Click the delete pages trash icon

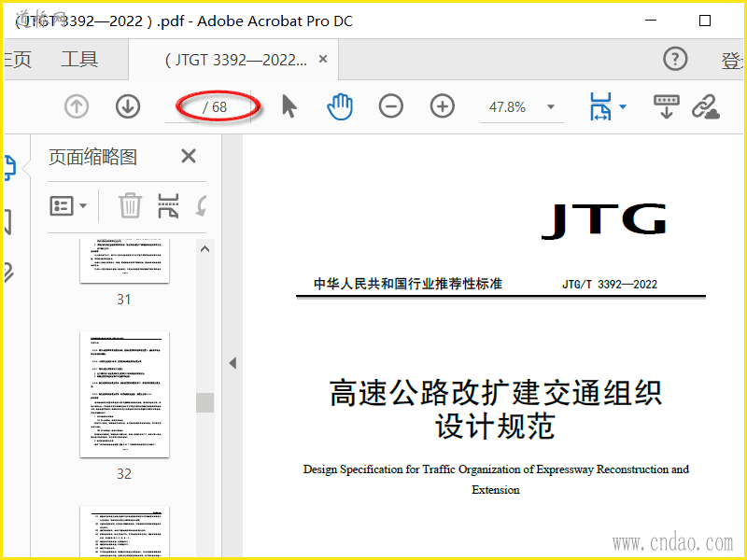130,205
